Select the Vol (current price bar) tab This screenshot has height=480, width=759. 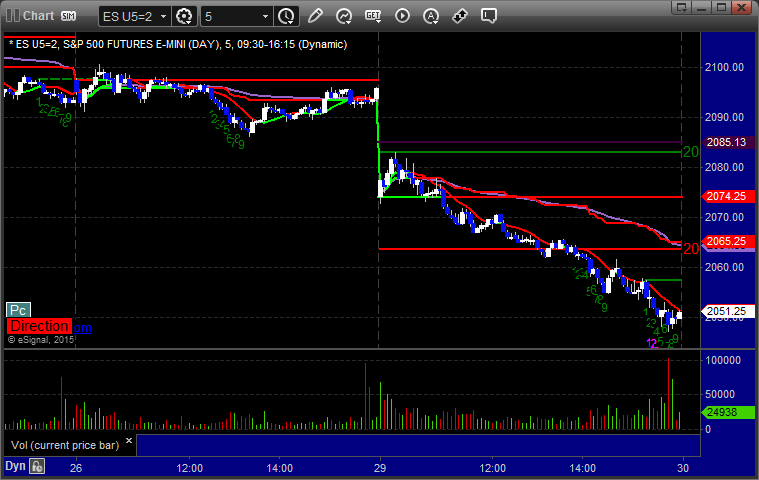(x=65, y=445)
